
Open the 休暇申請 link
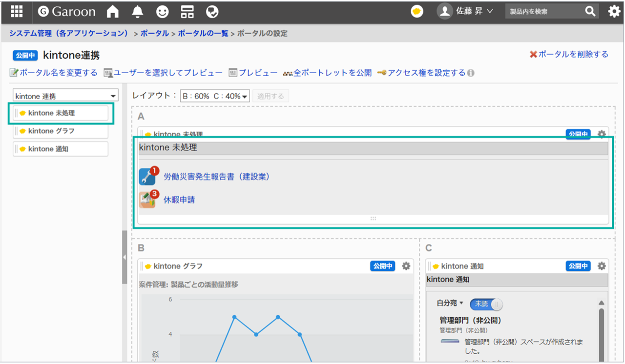click(x=179, y=200)
